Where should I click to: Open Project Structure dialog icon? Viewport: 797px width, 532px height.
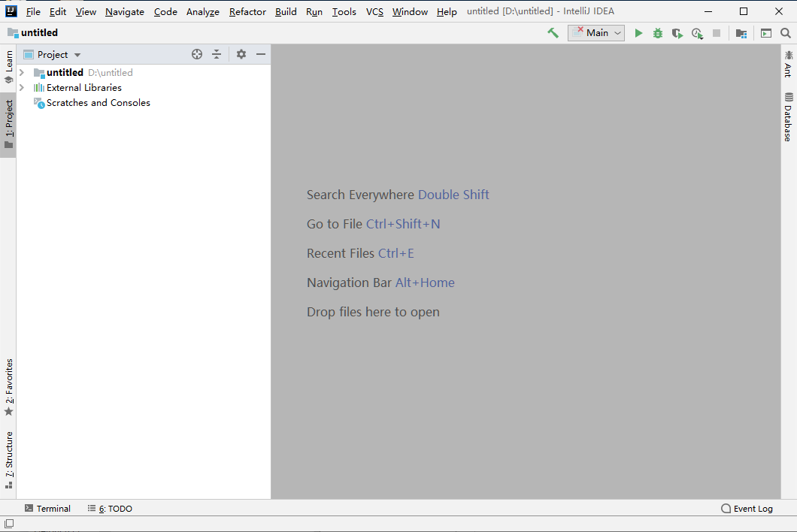[741, 33]
